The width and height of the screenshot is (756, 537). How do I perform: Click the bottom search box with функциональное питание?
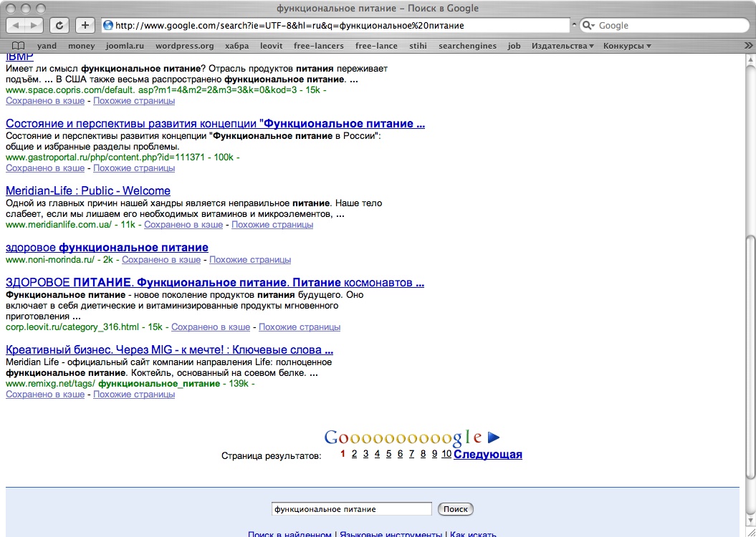click(x=352, y=509)
